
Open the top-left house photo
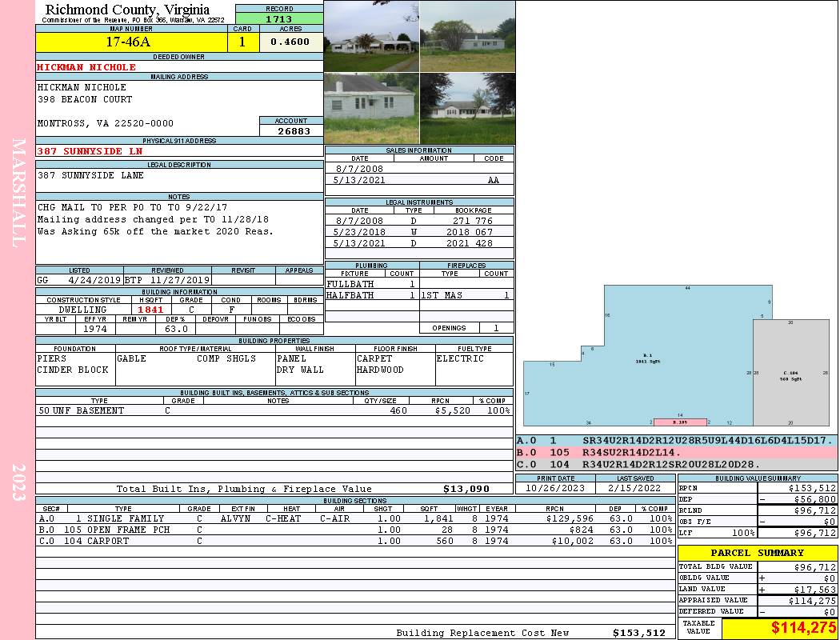tap(371, 36)
